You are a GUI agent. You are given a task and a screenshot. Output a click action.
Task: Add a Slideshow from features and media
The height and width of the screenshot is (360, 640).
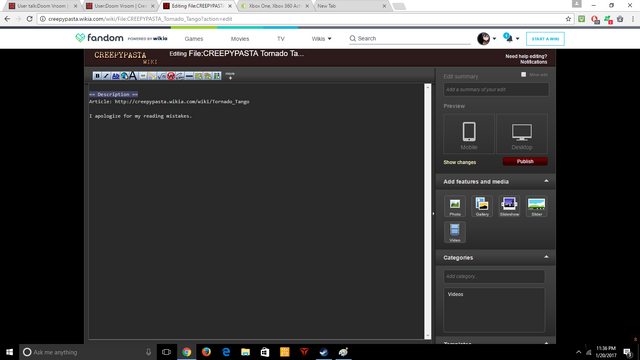pos(509,206)
